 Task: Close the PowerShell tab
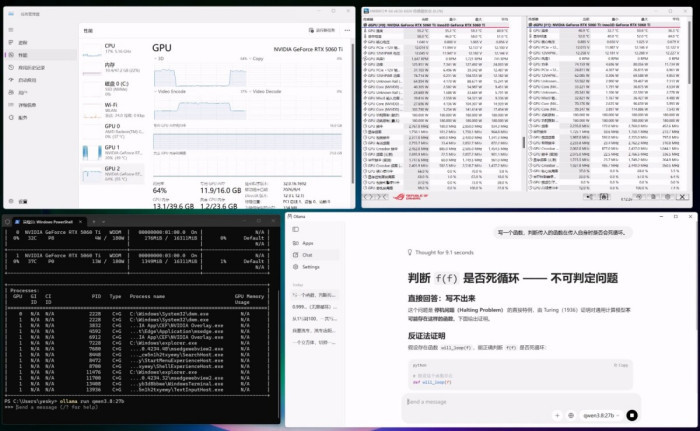pyautogui.click(x=80, y=222)
